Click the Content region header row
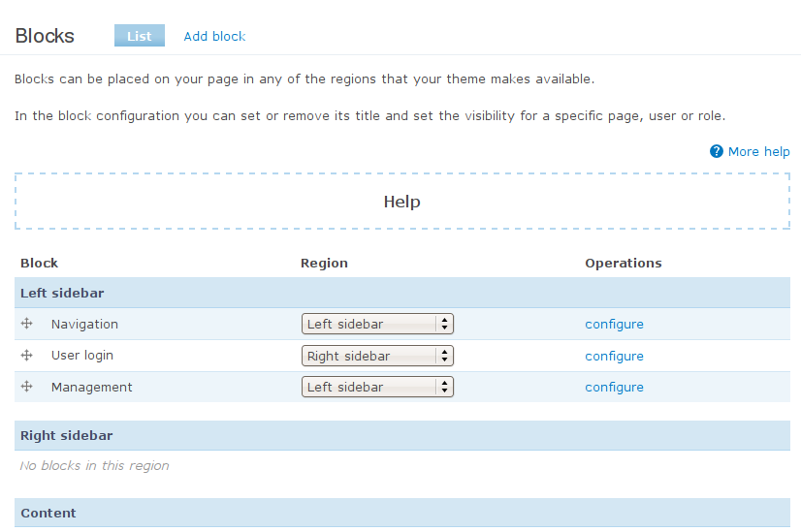The image size is (801, 532). pyautogui.click(x=402, y=513)
